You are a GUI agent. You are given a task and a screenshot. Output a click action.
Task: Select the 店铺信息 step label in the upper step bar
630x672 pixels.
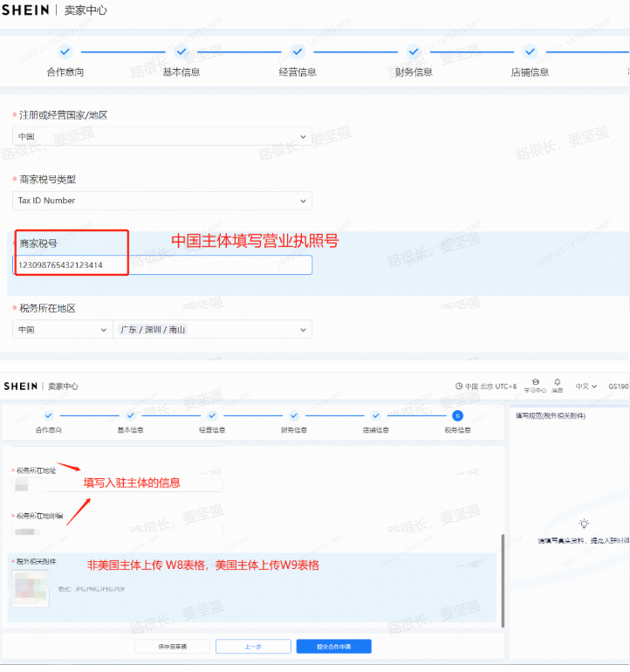click(531, 72)
